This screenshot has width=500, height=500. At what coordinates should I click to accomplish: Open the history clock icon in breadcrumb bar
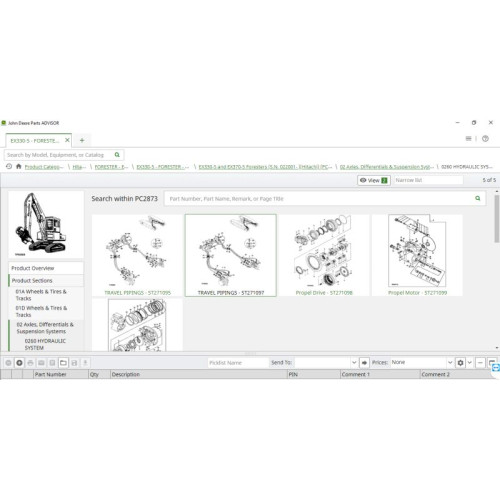pyautogui.click(x=9, y=166)
